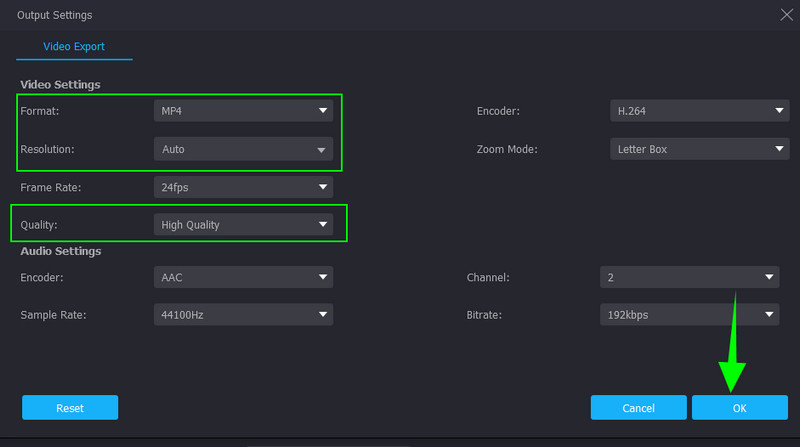Click the Cancel button
800x447 pixels.
638,408
